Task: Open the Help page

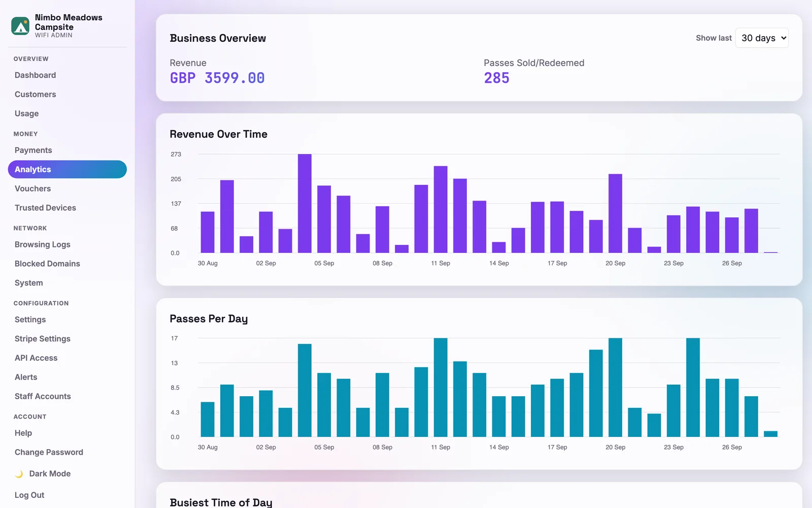Action: (67, 433)
